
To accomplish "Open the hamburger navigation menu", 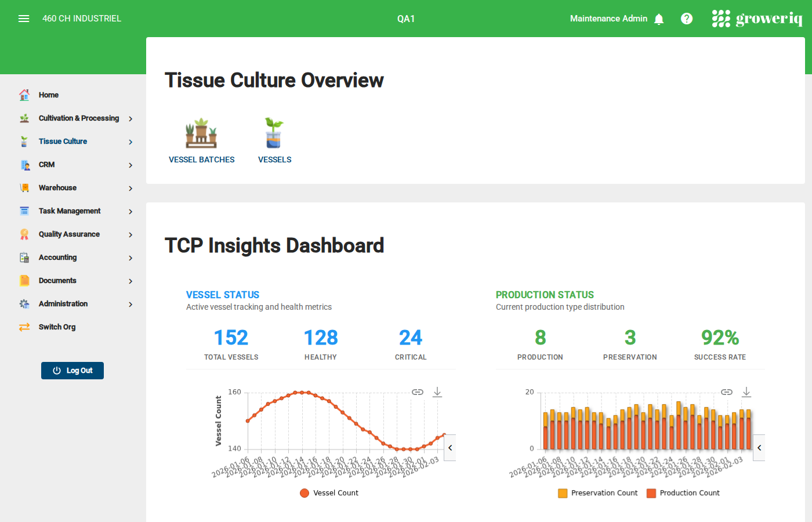I will pyautogui.click(x=24, y=18).
